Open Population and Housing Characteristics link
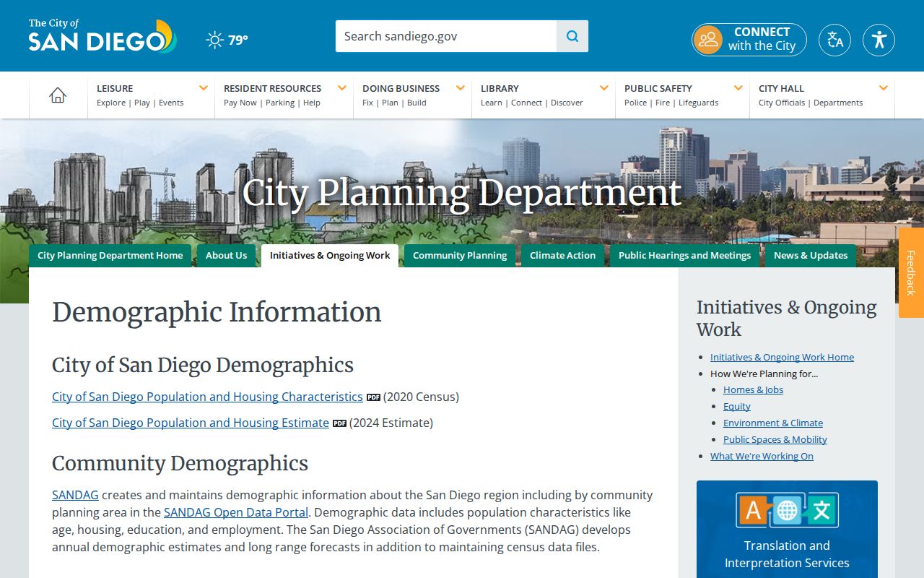924x578 pixels. 207,397
